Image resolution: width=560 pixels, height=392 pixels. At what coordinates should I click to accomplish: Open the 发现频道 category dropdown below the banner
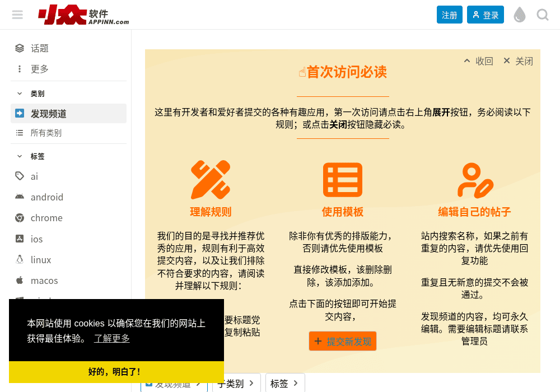click(x=174, y=386)
